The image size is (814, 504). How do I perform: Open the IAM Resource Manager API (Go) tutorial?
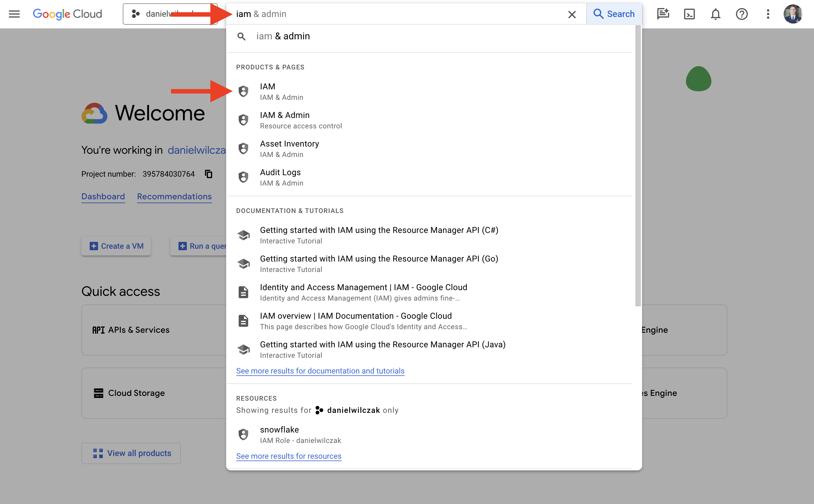click(x=429, y=264)
